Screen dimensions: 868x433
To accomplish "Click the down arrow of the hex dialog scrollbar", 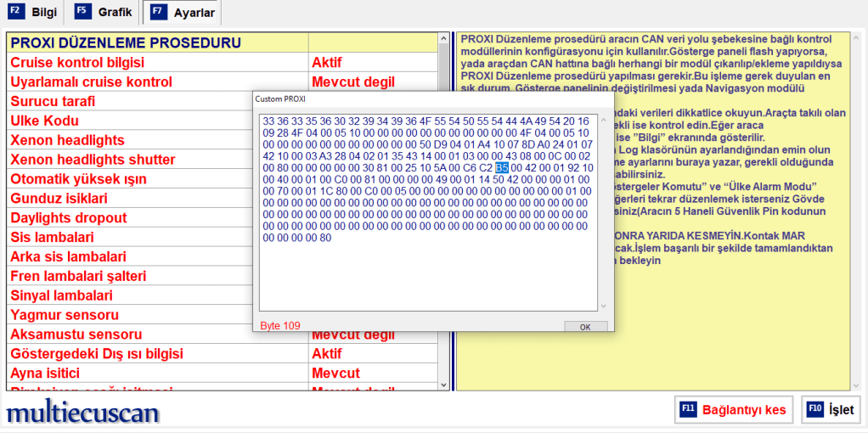I will click(604, 306).
